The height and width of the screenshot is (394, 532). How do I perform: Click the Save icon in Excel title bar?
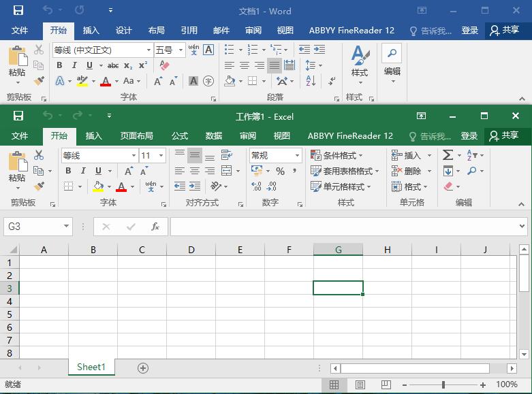click(x=18, y=116)
